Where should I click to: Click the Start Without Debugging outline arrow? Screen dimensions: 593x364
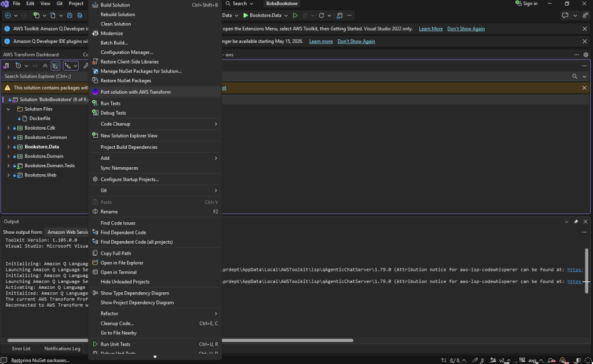[x=295, y=16]
